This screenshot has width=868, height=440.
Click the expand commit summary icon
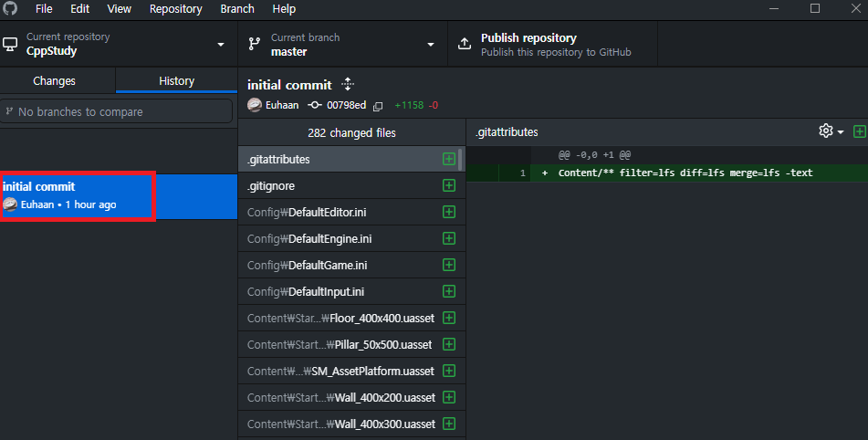348,84
